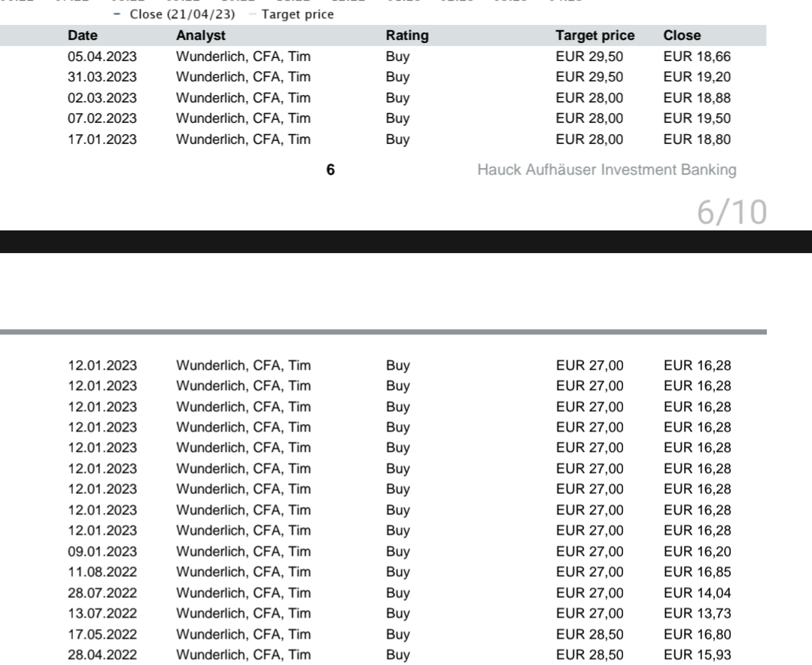Screen dimensions: 812x665
Task: Click the Buy rating in 28.07.2022 row
Action: [x=397, y=593]
